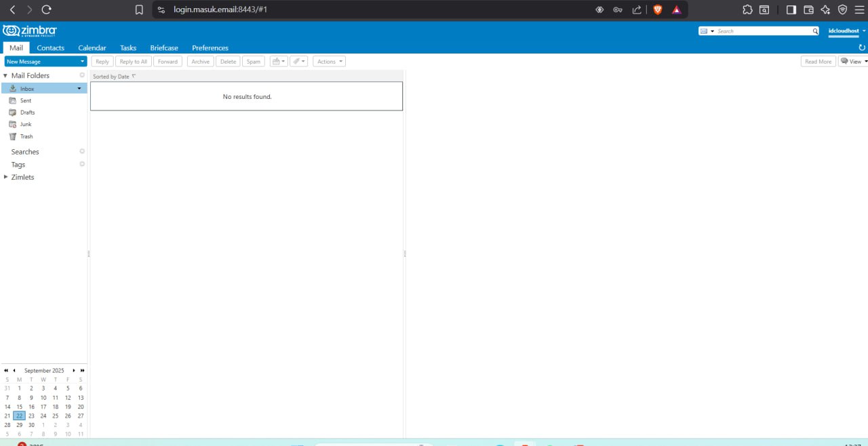Click the Delete button

229,61
